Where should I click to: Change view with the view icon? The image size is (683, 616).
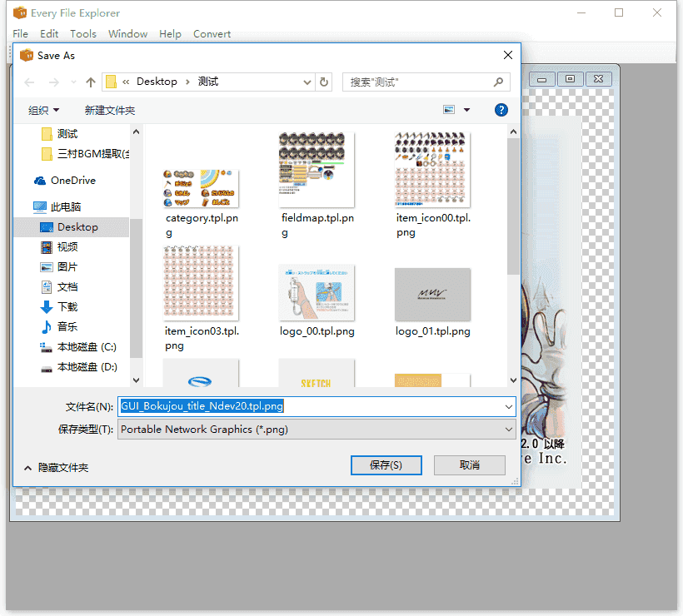[x=449, y=110]
